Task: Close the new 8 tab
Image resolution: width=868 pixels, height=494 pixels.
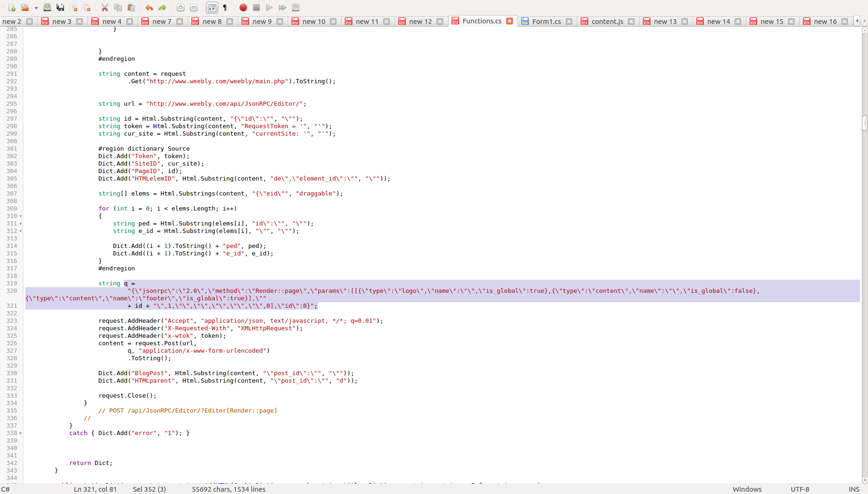Action: click(x=230, y=22)
